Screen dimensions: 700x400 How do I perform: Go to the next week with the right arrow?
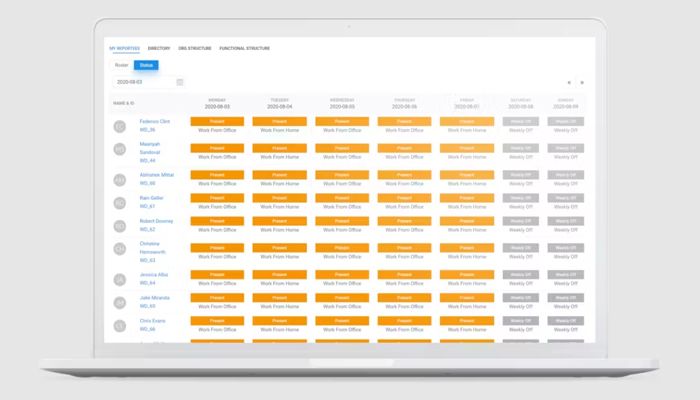coord(582,83)
